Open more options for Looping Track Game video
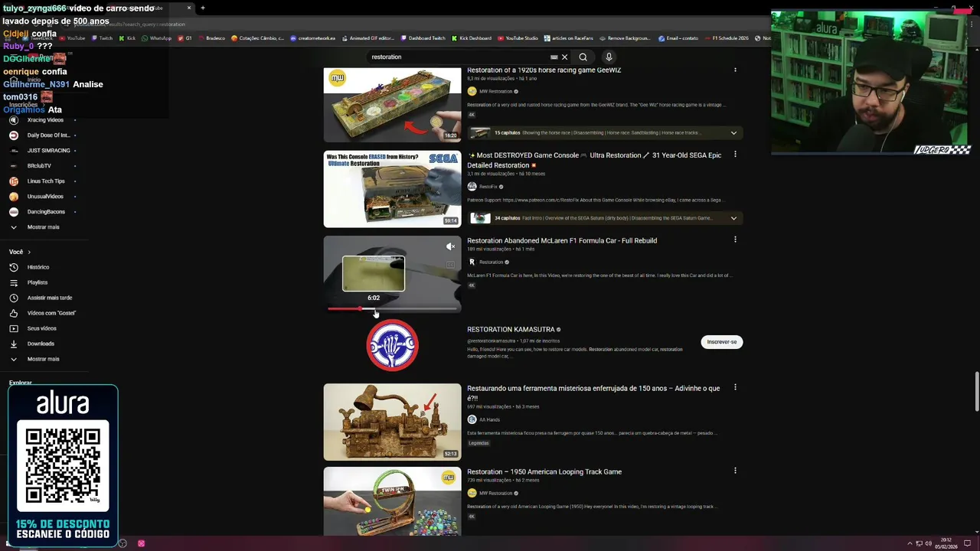980x551 pixels. 735,471
